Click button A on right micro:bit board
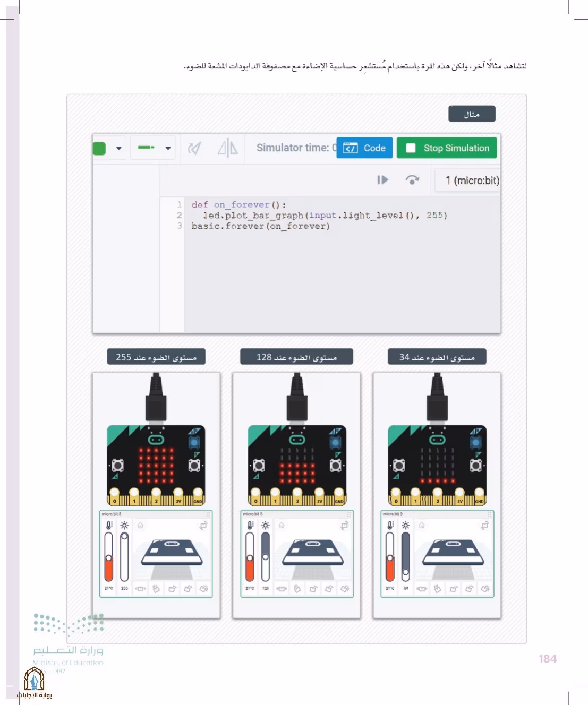Viewport: 588px width, 705px height. [x=398, y=466]
